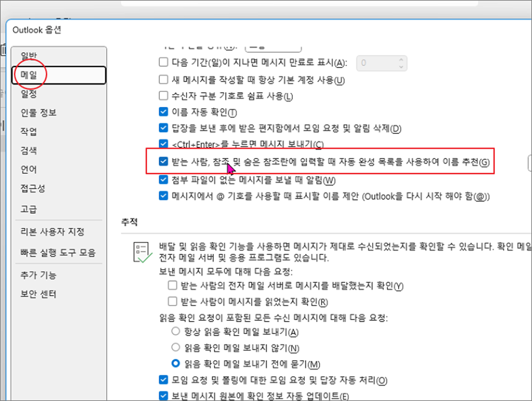Select the 접근성 category
The width and height of the screenshot is (532, 401).
click(33, 188)
